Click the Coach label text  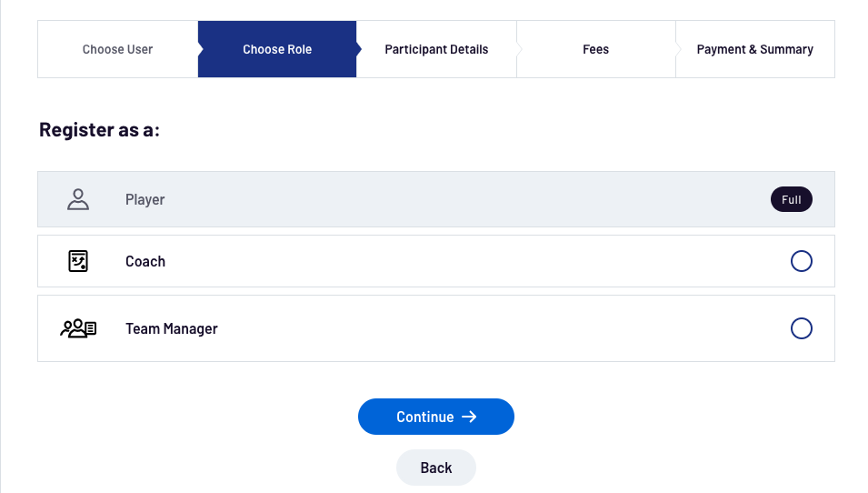coord(145,261)
